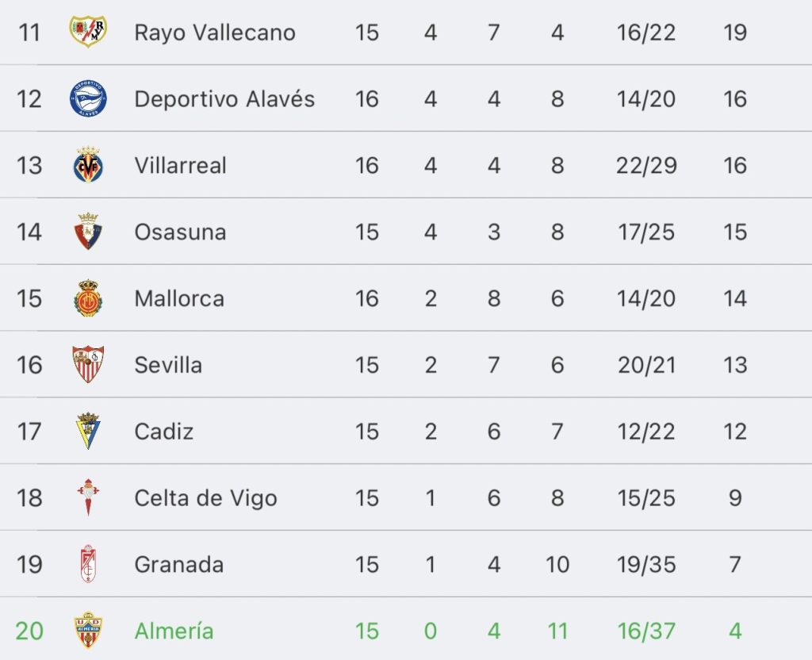Viewport: 812px width, 660px height.
Task: Tap the Osasuna club crest
Action: [x=88, y=231]
